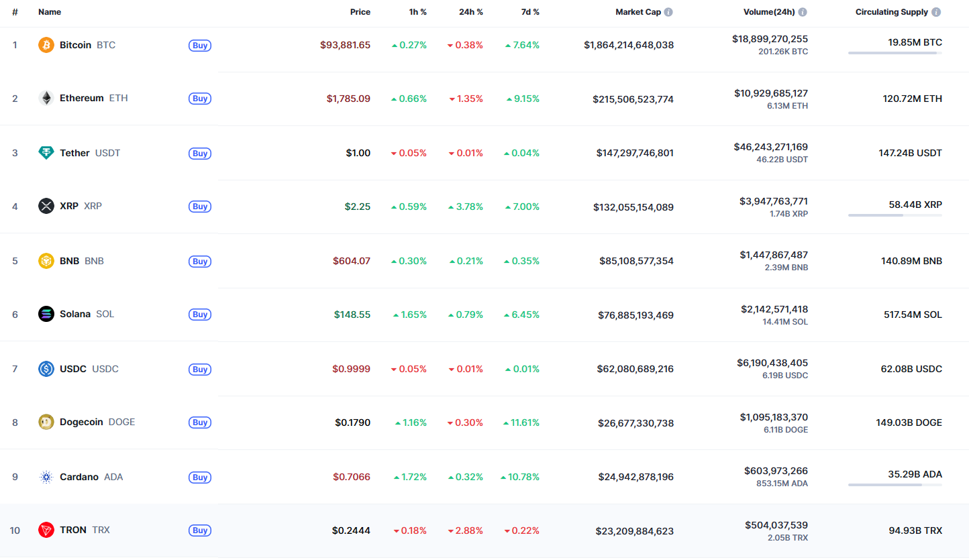Click the 517.54M SOL supply value
969x560 pixels.
point(911,315)
